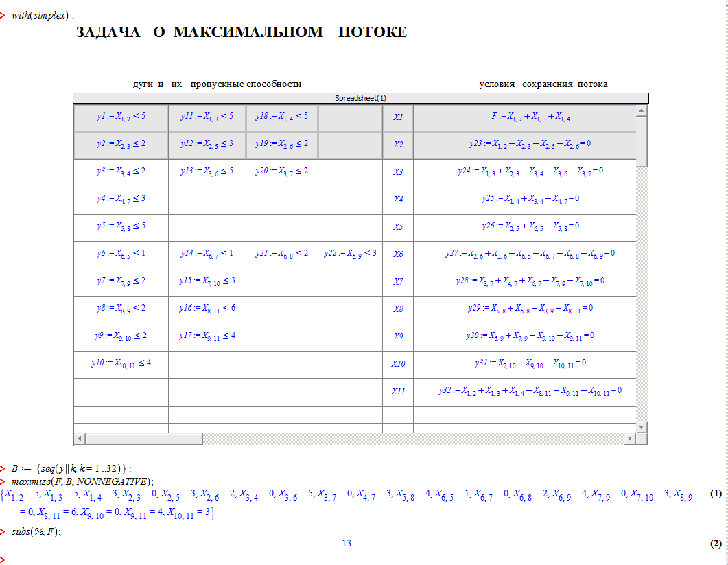Select the y31 flow conservation cell
The height and width of the screenshot is (565, 728).
click(x=525, y=365)
